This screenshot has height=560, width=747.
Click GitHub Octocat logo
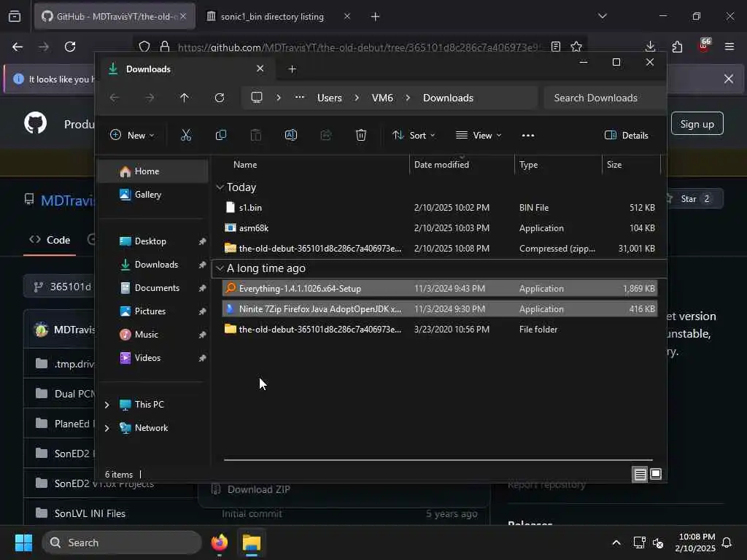36,123
